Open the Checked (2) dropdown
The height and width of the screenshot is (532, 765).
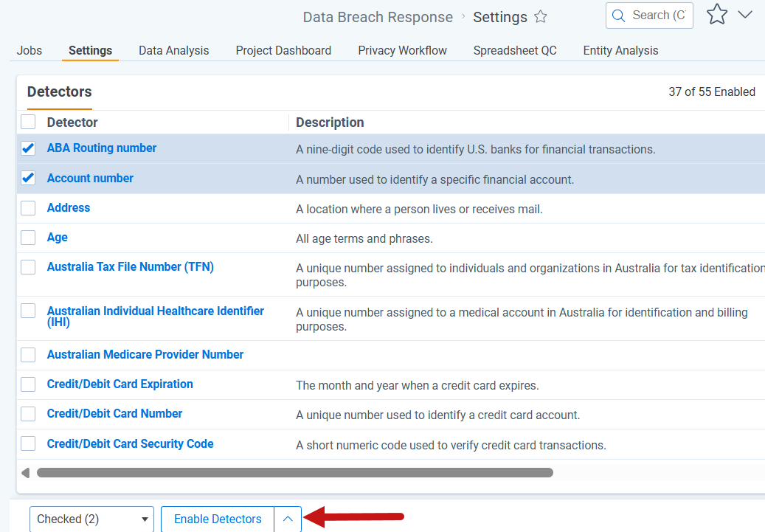(91, 519)
